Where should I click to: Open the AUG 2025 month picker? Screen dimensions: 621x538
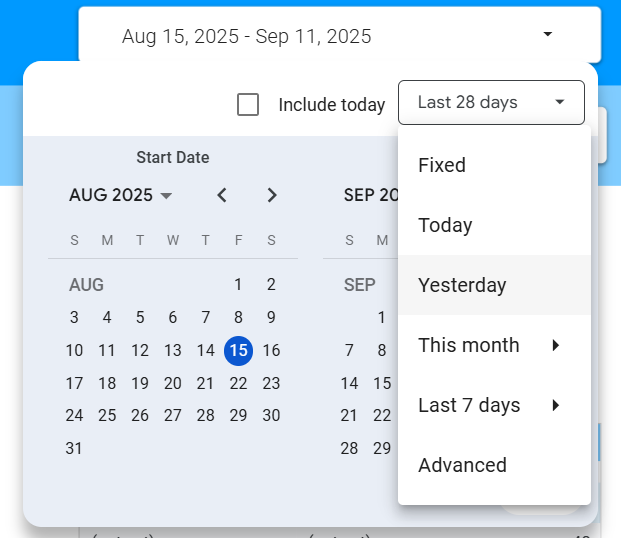(120, 195)
